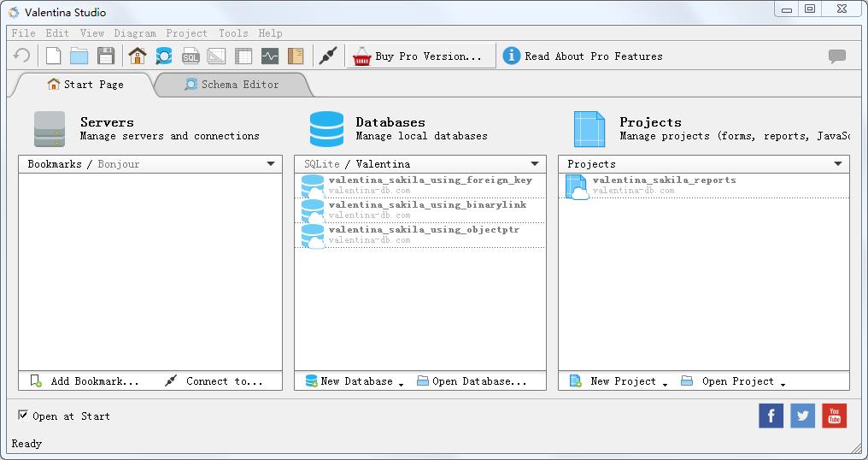Go to Start Page via house toolbar icon
Screen dimensions: 868x460
click(138, 56)
